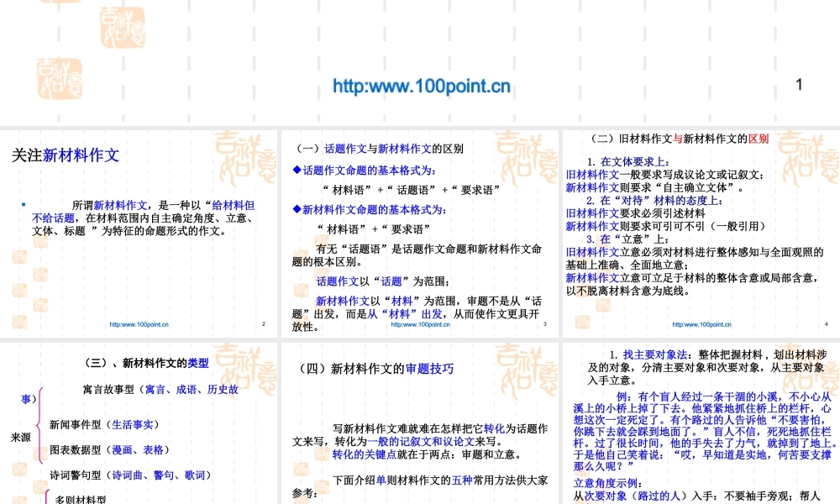Click the line 旧材料作文要求必须引述材料

[x=635, y=213]
